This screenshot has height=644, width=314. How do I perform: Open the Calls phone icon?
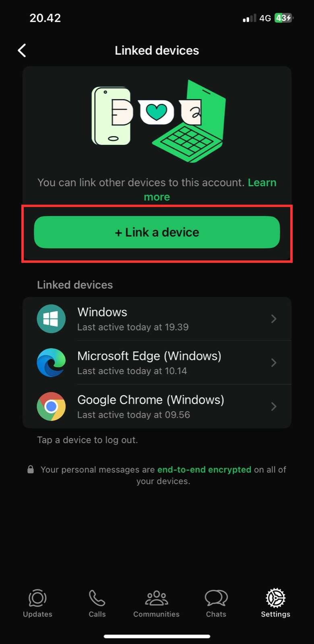[97, 598]
